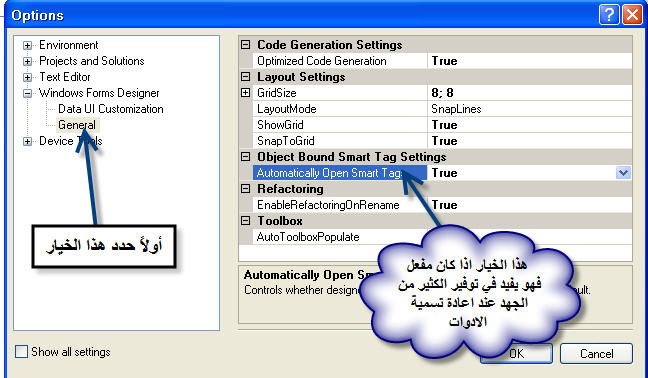Click the Cancel button

[596, 354]
